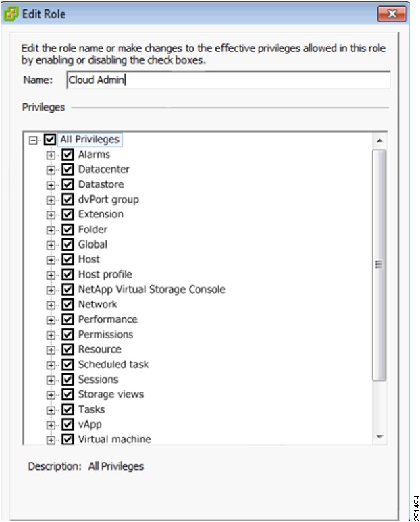420x522 pixels.
Task: Expand NetApp Virtual Storage Console node
Action: [51, 290]
